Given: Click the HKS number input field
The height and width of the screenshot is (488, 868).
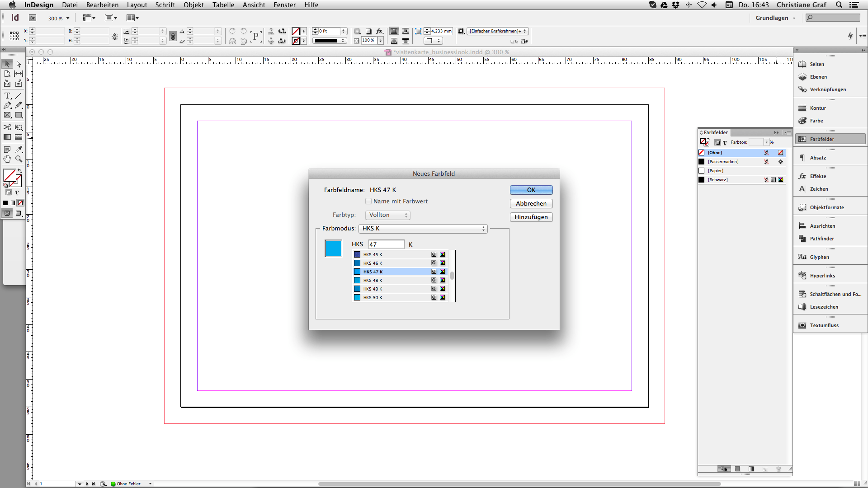Looking at the screenshot, I should [x=386, y=244].
